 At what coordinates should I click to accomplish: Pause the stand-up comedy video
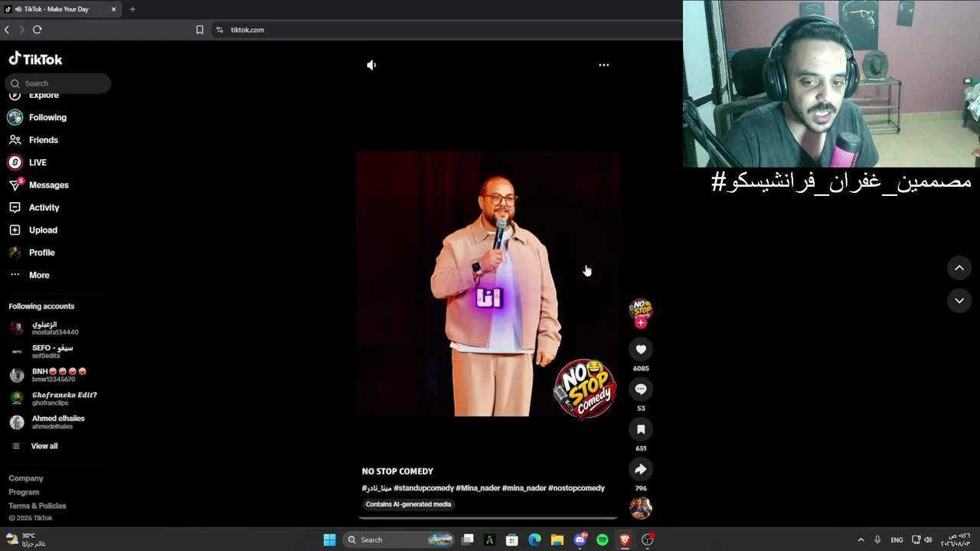point(488,283)
